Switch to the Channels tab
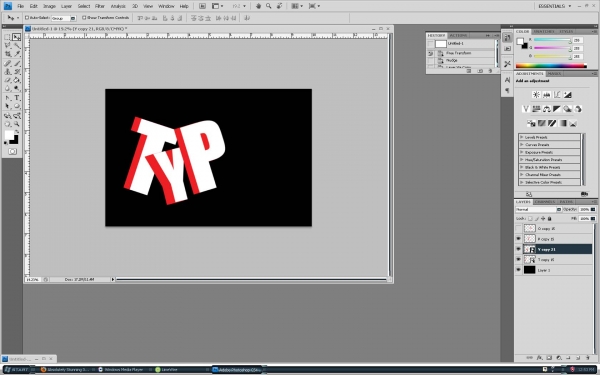Viewport: 600px width, 375px height. point(545,202)
